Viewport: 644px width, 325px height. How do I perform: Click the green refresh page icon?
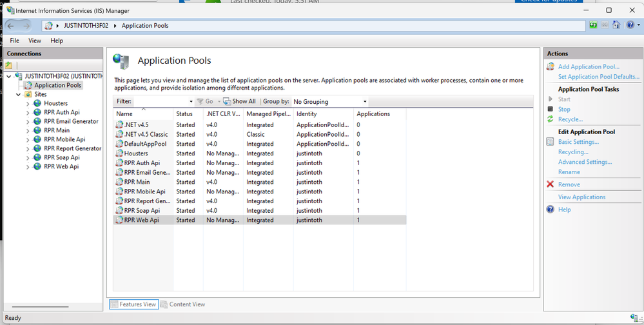(593, 25)
